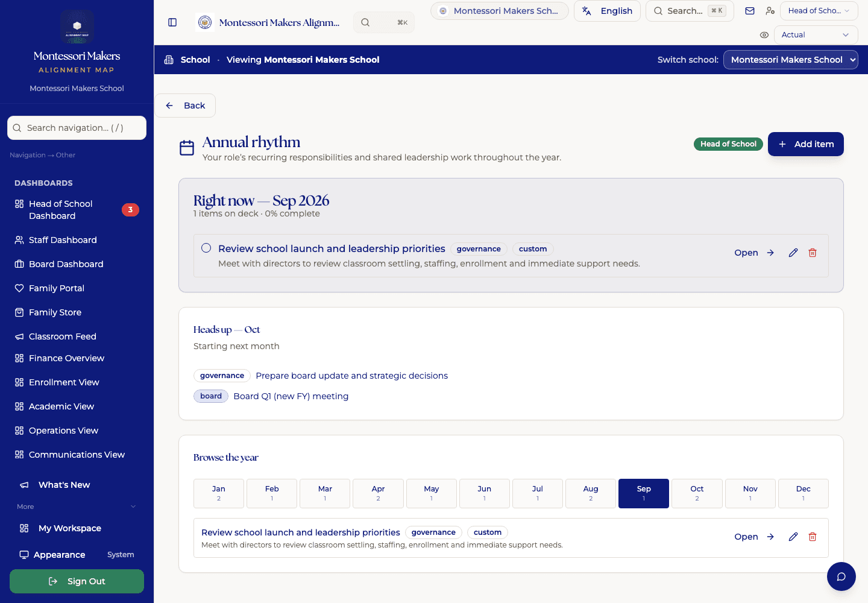The image size is (868, 603).
Task: Click the Sign Out button
Action: tap(77, 581)
